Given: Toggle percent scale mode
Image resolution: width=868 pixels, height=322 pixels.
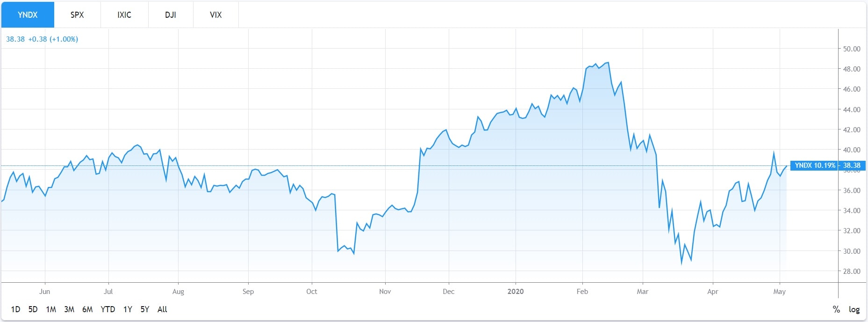Looking at the screenshot, I should 836,309.
